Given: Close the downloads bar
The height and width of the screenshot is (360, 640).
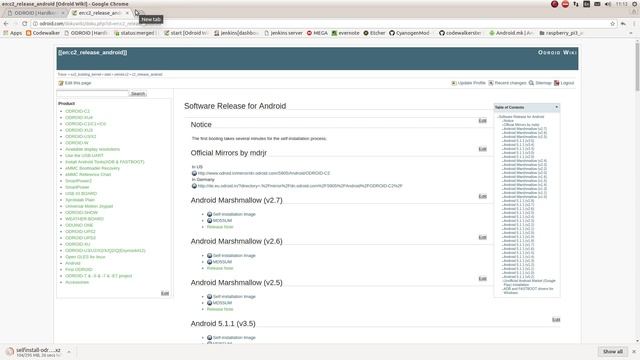Looking at the screenshot, I should (634, 351).
